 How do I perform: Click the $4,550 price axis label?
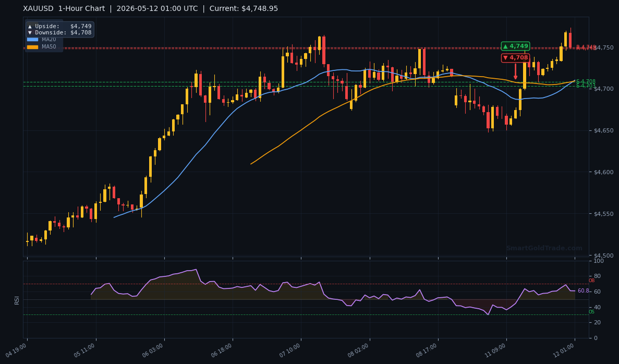point(603,214)
